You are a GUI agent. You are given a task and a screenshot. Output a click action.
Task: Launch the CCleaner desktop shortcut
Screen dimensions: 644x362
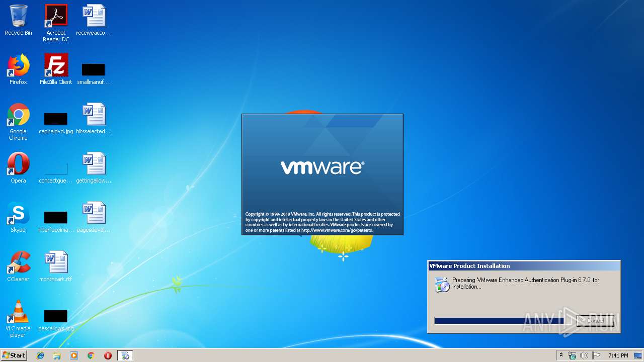pos(18,267)
